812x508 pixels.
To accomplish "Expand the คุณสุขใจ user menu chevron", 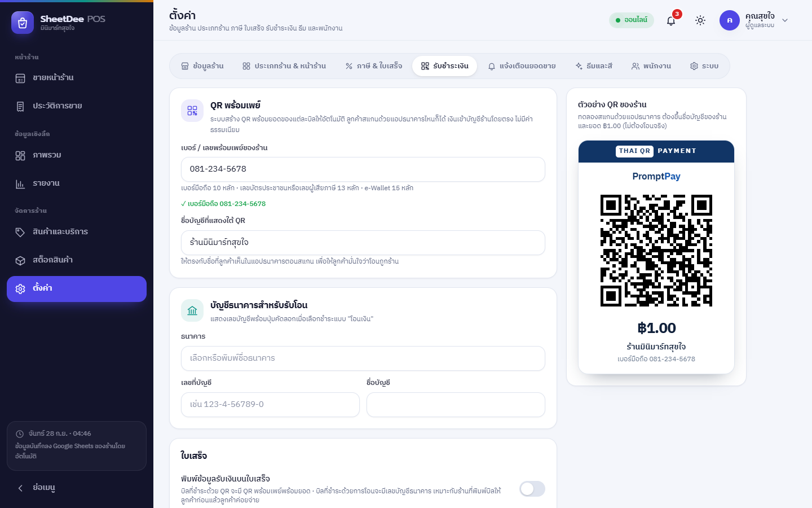I will coord(785,20).
